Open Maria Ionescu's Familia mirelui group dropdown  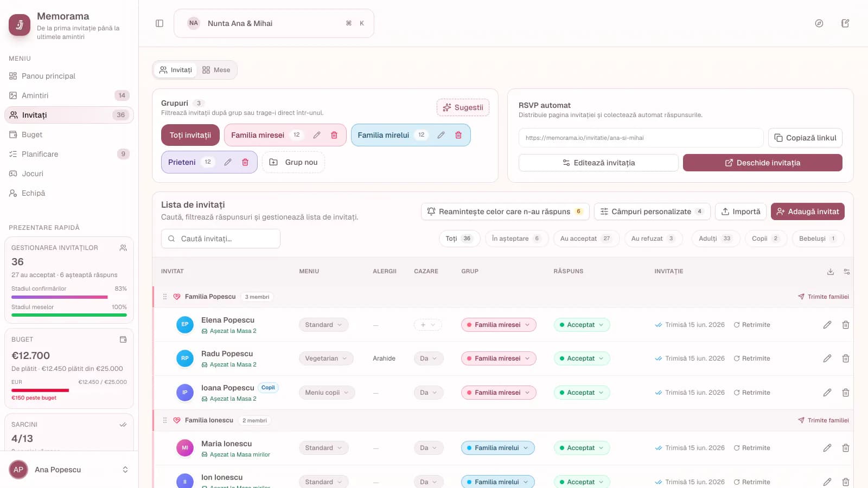coord(498,448)
